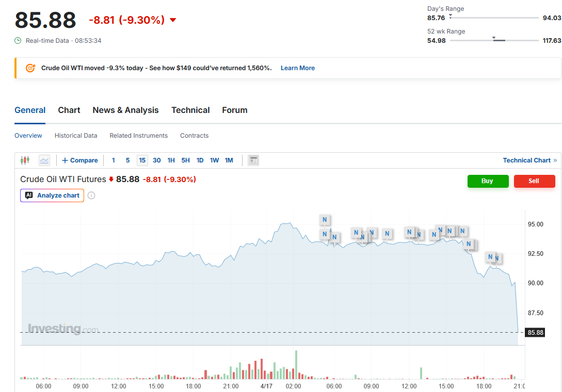The width and height of the screenshot is (562, 392).
Task: Choose the 1D chart interval
Action: [x=200, y=160]
